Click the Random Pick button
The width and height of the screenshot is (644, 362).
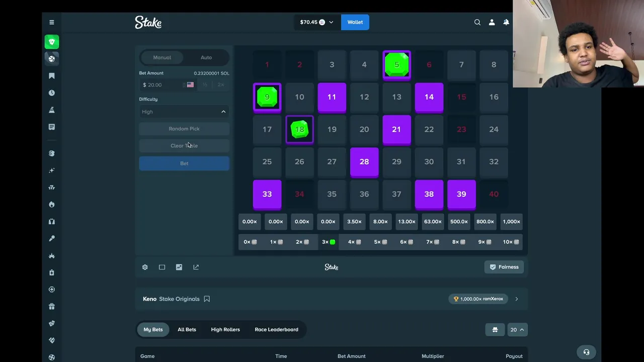point(184,129)
